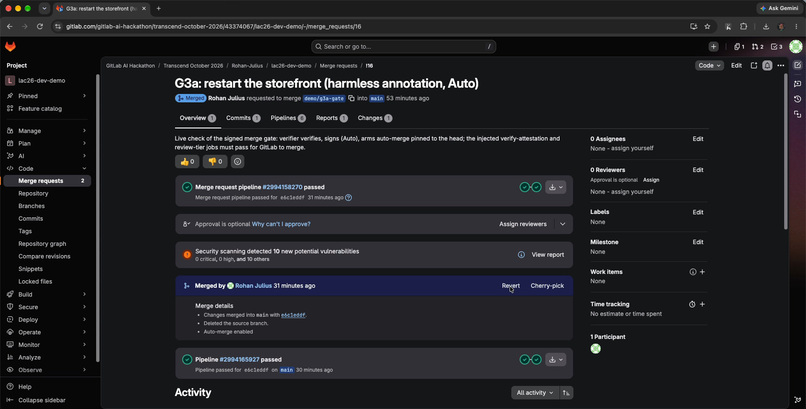Click the history clock icon in the right rail

click(797, 99)
